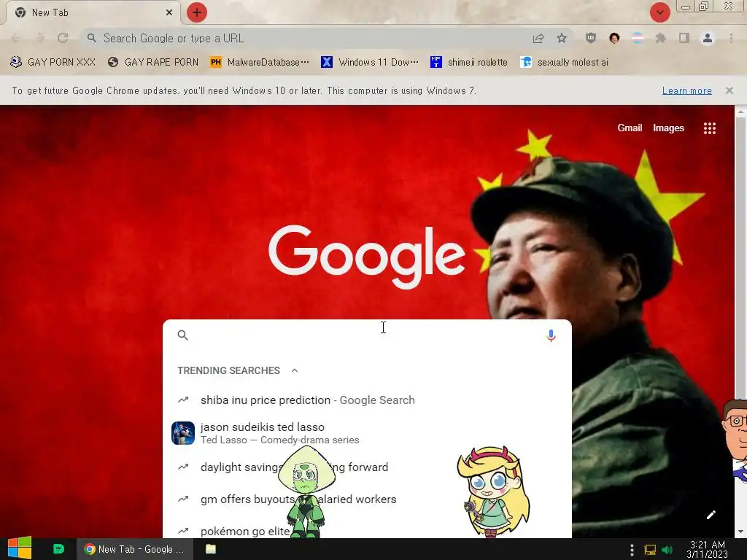The width and height of the screenshot is (747, 560).
Task: Open the Windows Start menu
Action: pyautogui.click(x=20, y=549)
